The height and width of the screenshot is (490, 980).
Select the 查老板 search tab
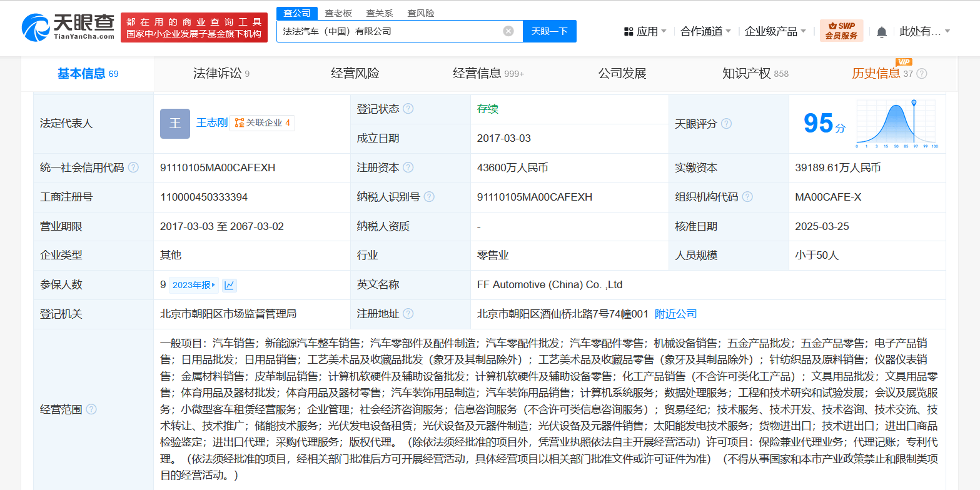338,13
